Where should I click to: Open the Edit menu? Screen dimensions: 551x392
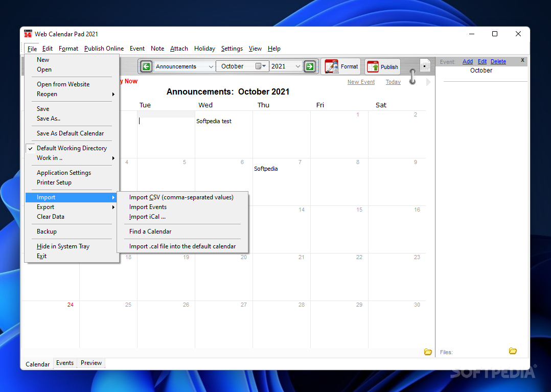point(48,49)
